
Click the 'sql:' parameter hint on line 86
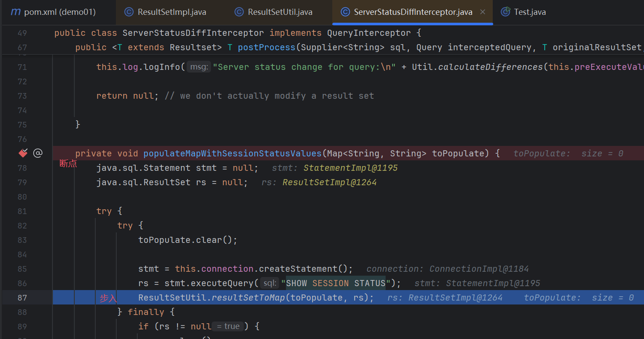269,283
